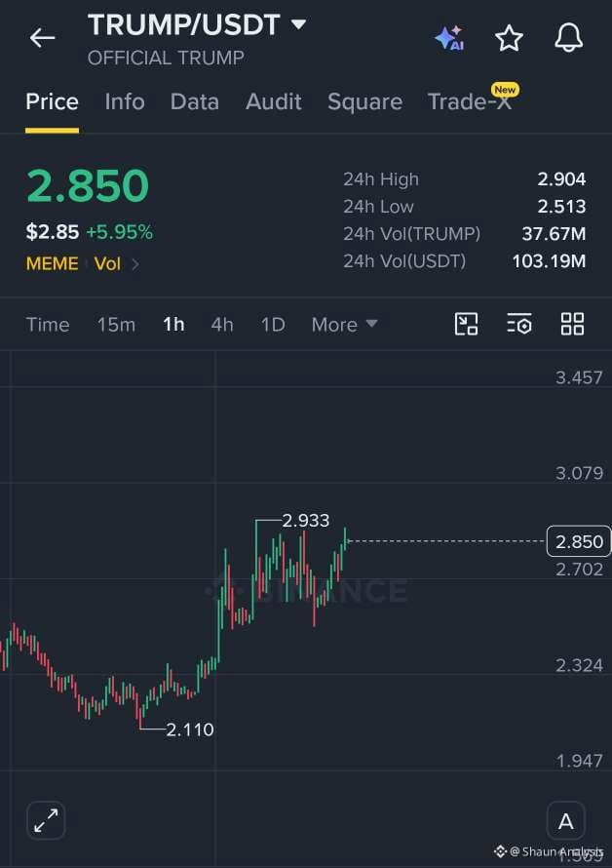Click the 24h Low value 2.513
The height and width of the screenshot is (868, 612).
click(x=561, y=207)
